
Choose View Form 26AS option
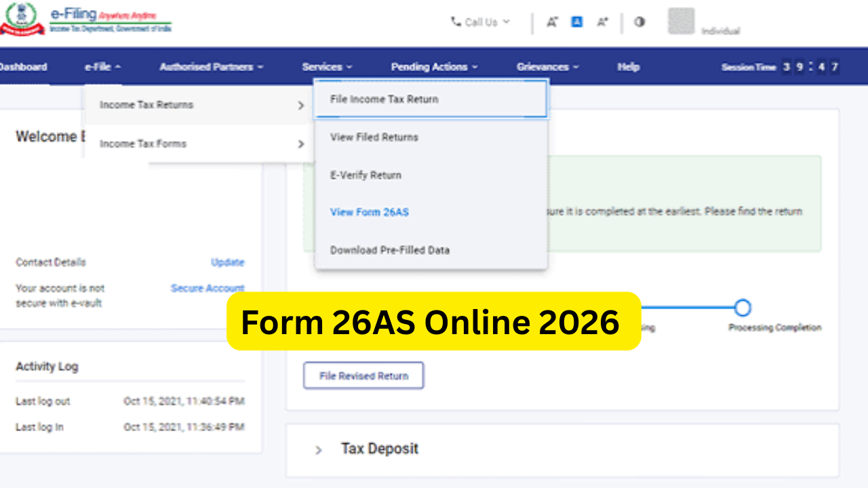tap(430, 212)
